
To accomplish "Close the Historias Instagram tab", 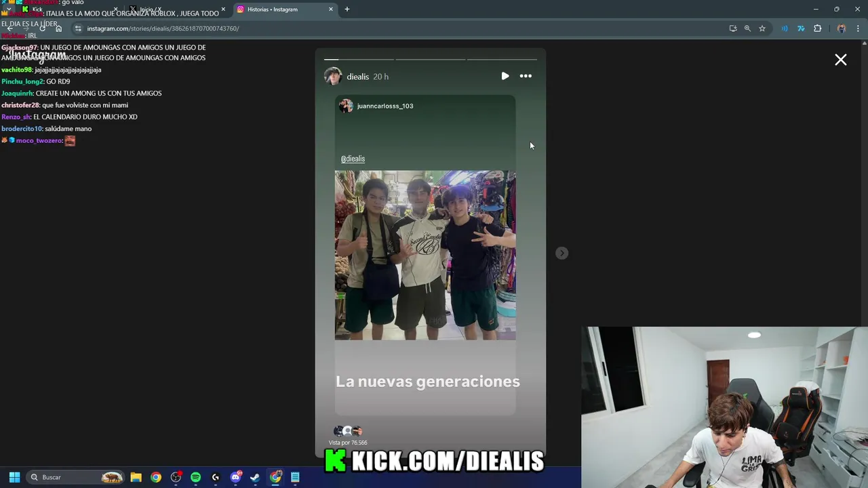I will coord(331,9).
